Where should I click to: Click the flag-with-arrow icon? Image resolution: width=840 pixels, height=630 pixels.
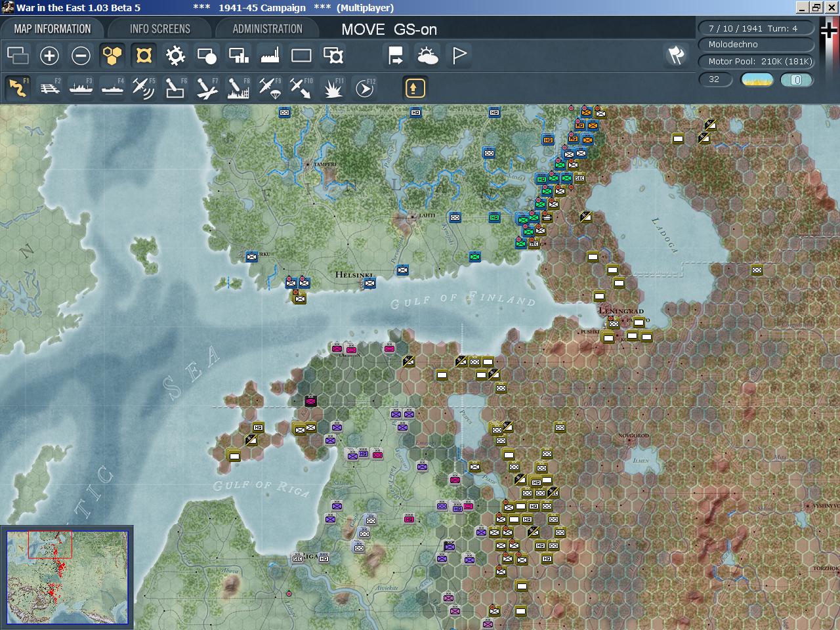coord(396,56)
